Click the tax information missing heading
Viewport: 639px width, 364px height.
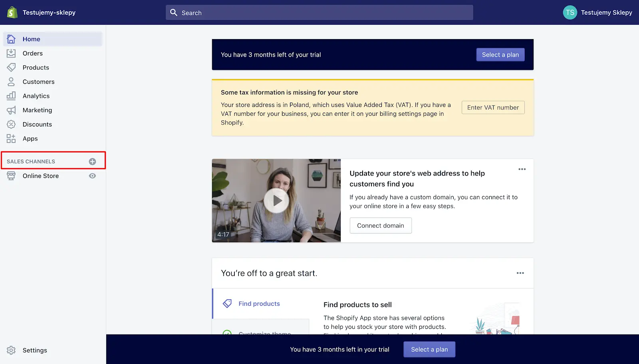pyautogui.click(x=290, y=93)
